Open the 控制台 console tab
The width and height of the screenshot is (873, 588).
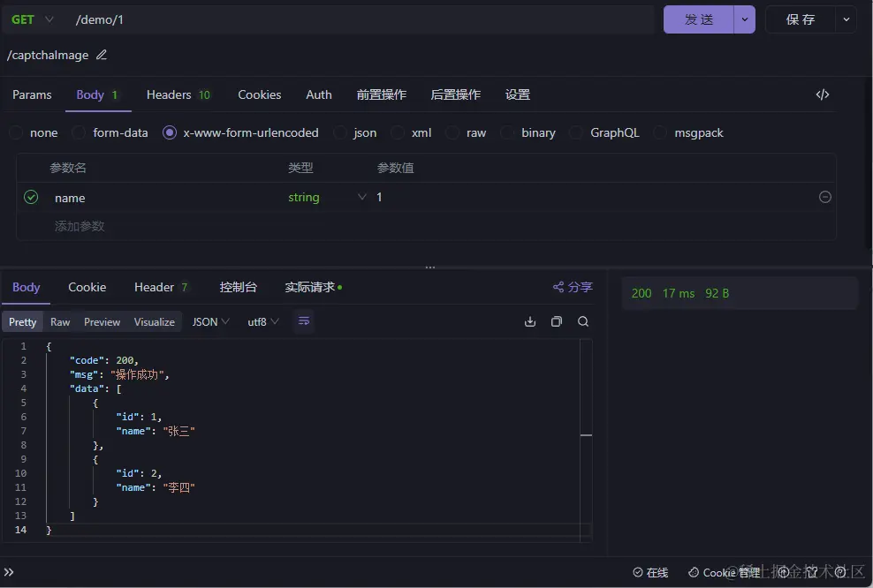[238, 287]
